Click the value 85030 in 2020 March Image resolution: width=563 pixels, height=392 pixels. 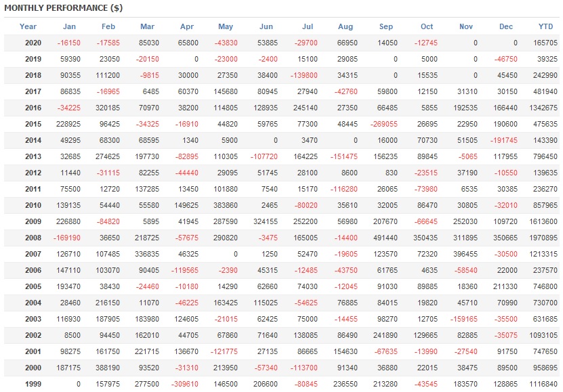(x=149, y=43)
